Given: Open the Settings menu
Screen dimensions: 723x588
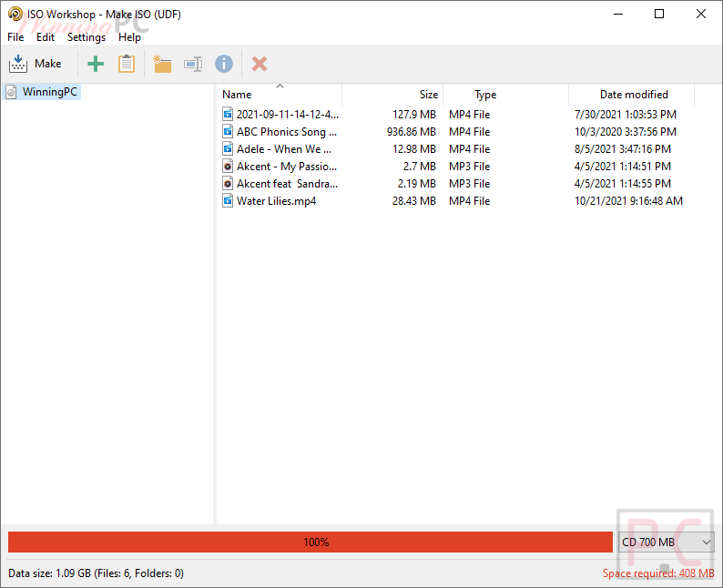Looking at the screenshot, I should 87,37.
